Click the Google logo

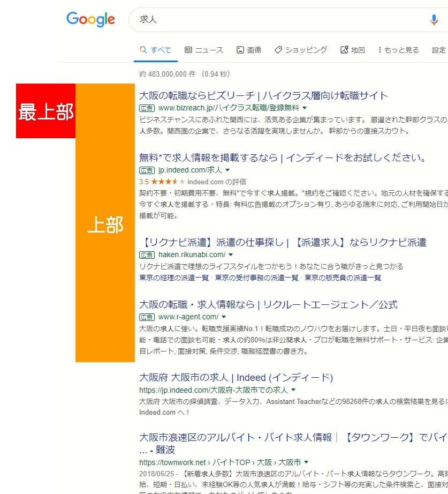click(90, 19)
